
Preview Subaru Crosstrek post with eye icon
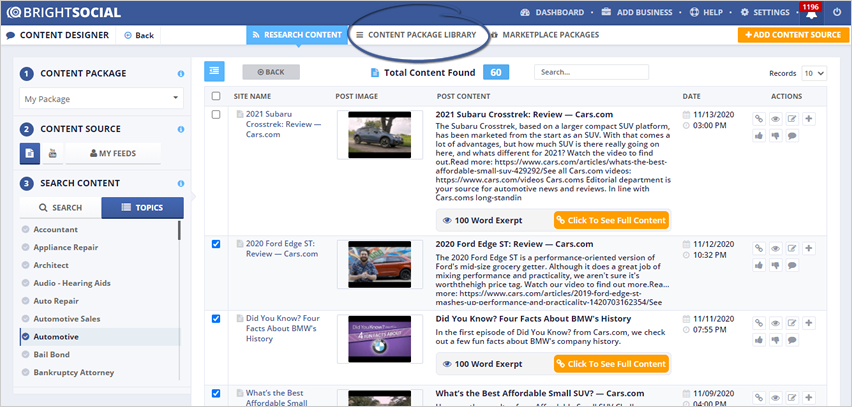point(776,118)
